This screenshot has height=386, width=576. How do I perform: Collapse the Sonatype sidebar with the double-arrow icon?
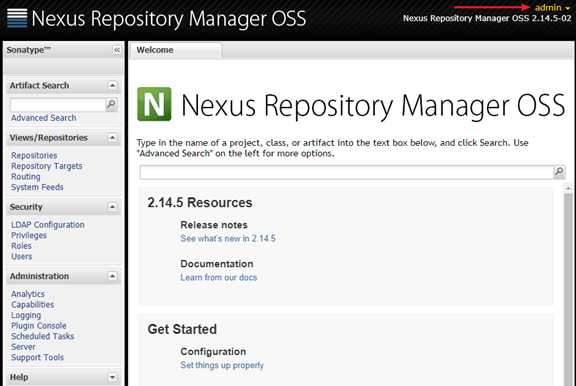pos(116,50)
